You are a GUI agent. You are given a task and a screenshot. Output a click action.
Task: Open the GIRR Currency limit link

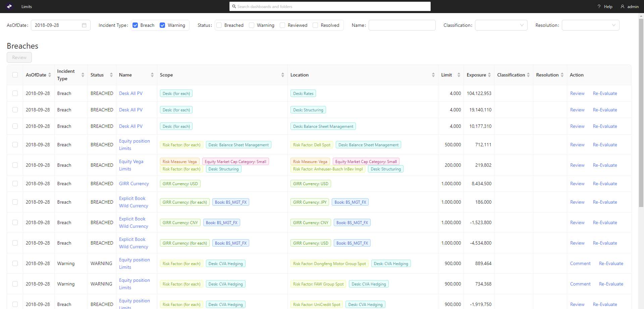click(134, 184)
